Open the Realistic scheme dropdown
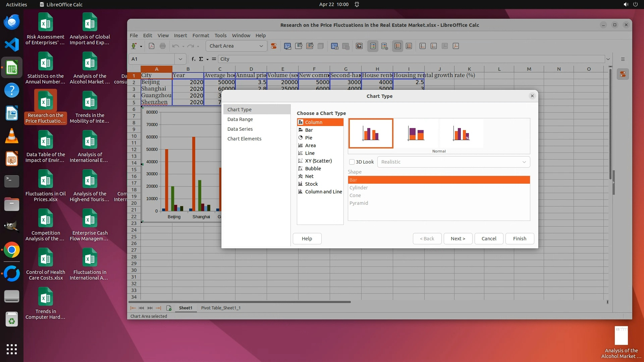The image size is (644, 362). pos(453,162)
